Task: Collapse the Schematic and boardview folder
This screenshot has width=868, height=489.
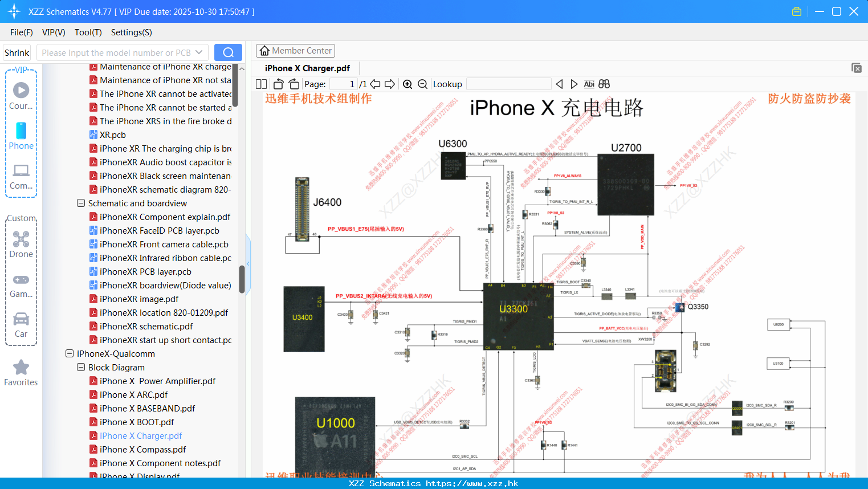Action: click(81, 203)
